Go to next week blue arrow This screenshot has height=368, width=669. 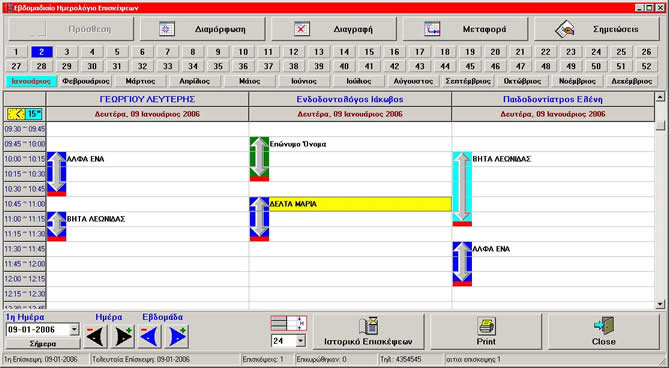coord(177,337)
